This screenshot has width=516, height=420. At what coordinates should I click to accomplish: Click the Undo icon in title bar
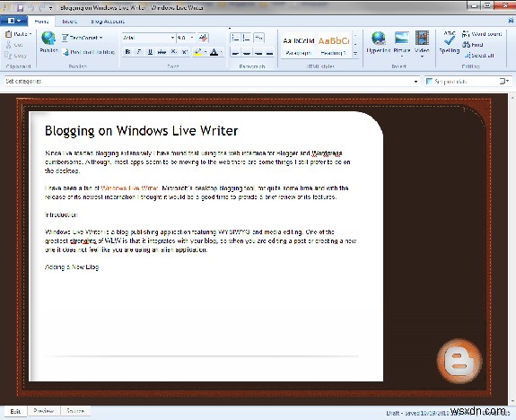pyautogui.click(x=31, y=7)
